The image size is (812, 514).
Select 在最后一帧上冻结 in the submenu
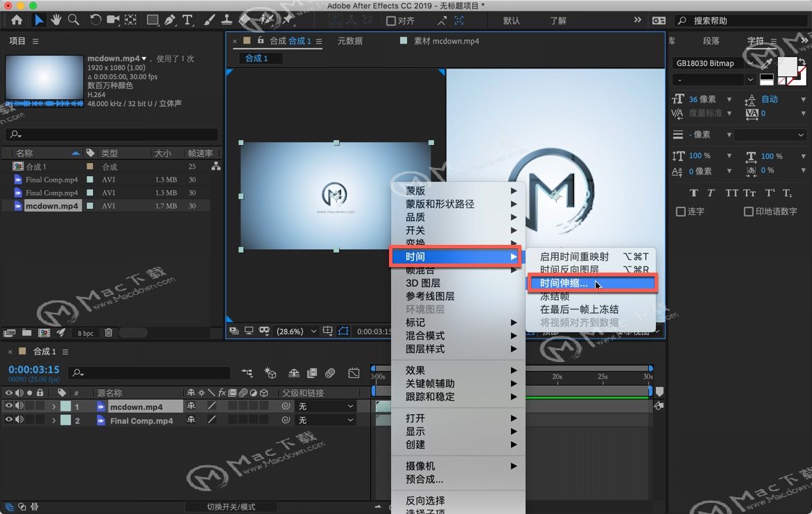tap(591, 310)
